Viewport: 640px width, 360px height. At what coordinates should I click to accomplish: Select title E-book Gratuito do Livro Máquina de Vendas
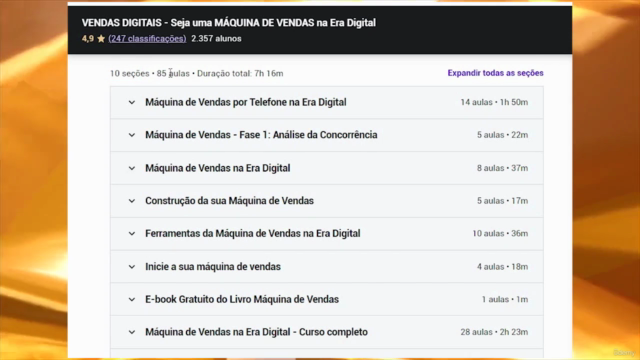[242, 299]
